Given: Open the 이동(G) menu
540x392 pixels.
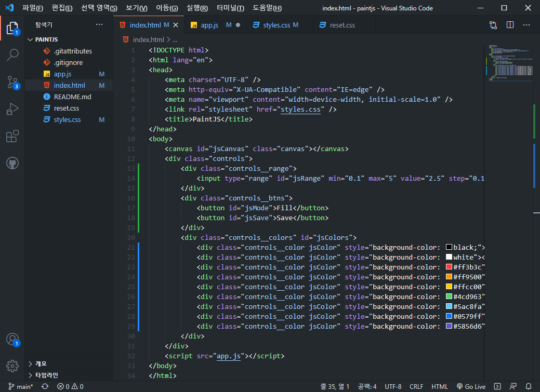Looking at the screenshot, I should coord(167,8).
